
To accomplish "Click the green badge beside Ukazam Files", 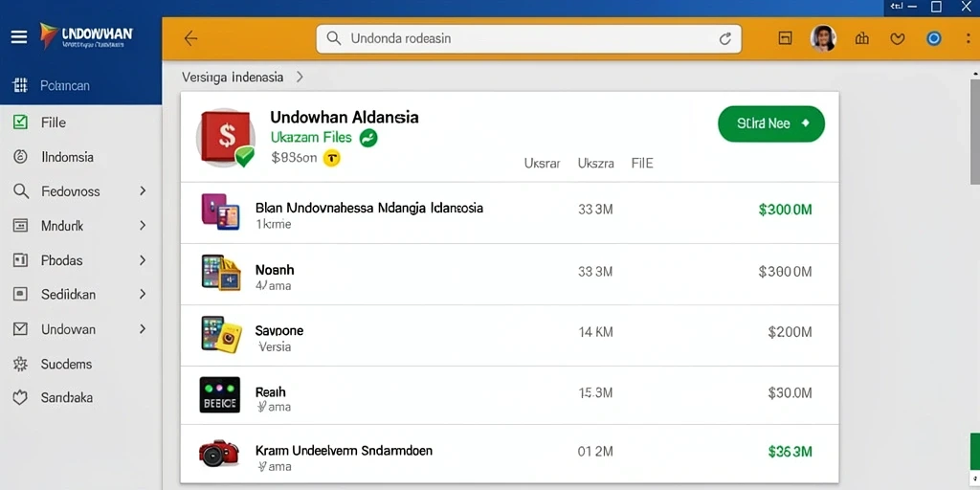I will pyautogui.click(x=368, y=138).
